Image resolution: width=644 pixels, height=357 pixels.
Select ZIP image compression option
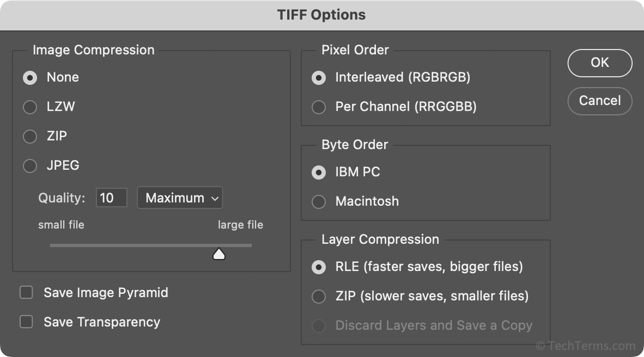(30, 137)
